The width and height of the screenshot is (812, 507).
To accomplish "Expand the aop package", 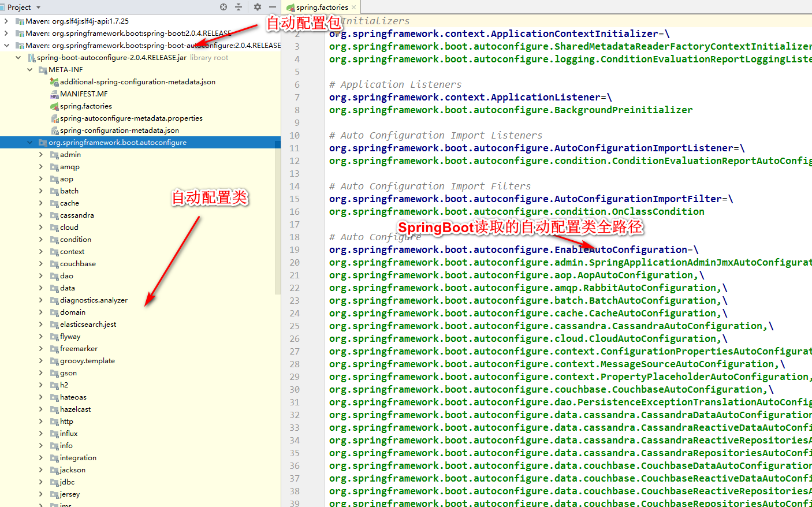I will coord(41,178).
